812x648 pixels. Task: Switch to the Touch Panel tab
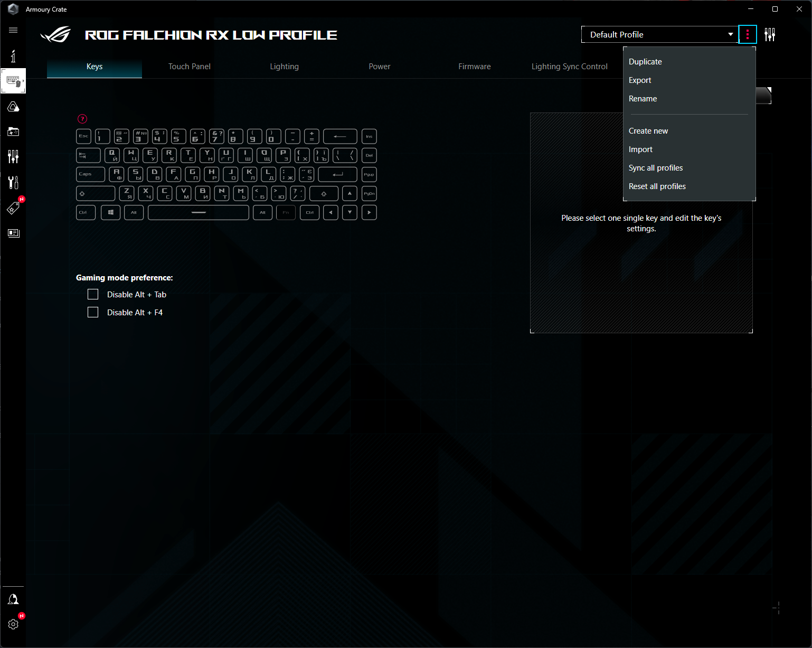click(190, 67)
